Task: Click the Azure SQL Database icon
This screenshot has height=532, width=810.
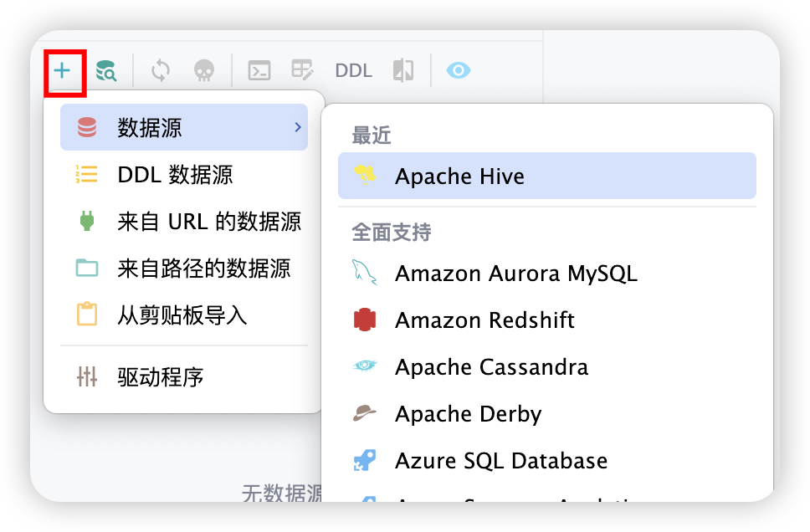Action: 365,460
